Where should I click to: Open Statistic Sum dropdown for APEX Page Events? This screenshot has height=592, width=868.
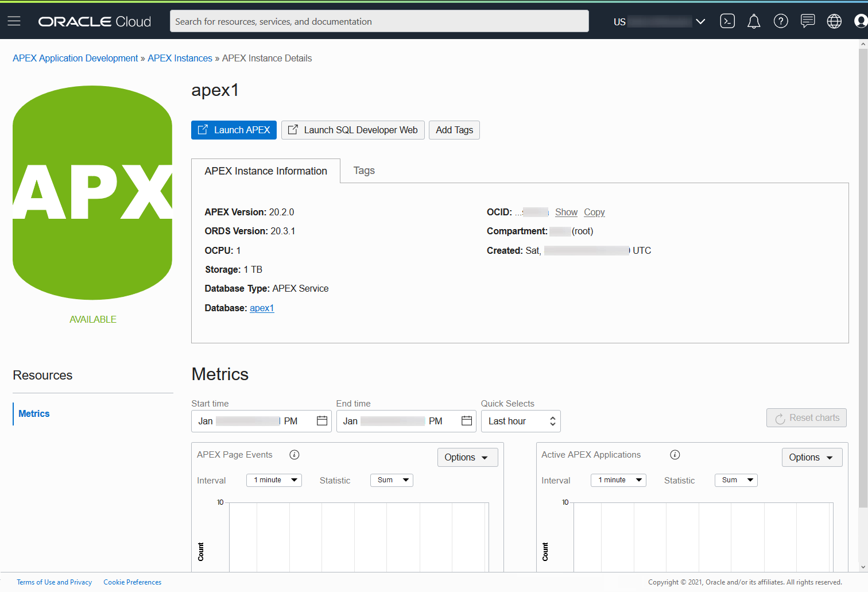tap(392, 480)
